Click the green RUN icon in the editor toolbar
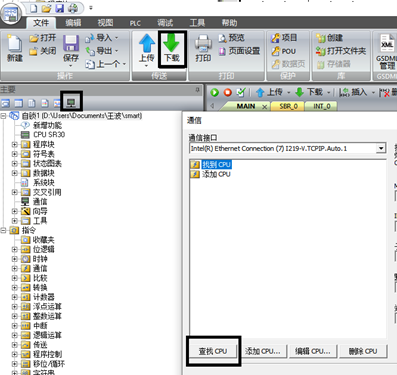This screenshot has height=375, width=397. [x=215, y=92]
